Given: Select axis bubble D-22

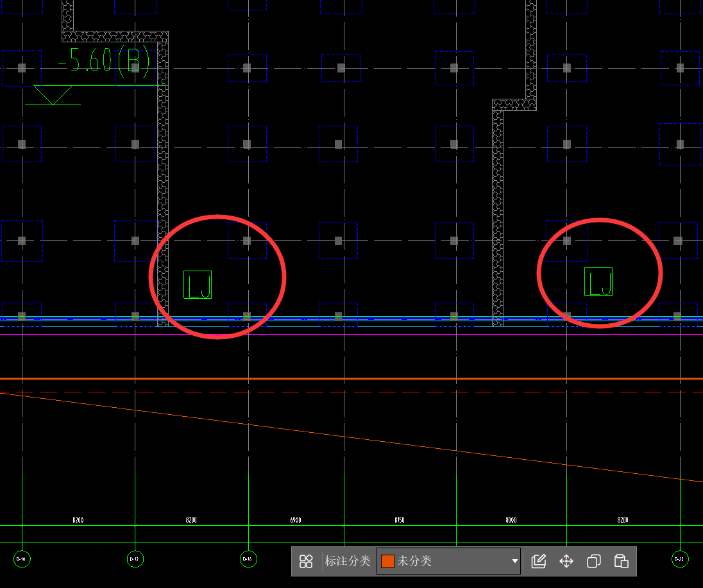Looking at the screenshot, I should click(680, 559).
